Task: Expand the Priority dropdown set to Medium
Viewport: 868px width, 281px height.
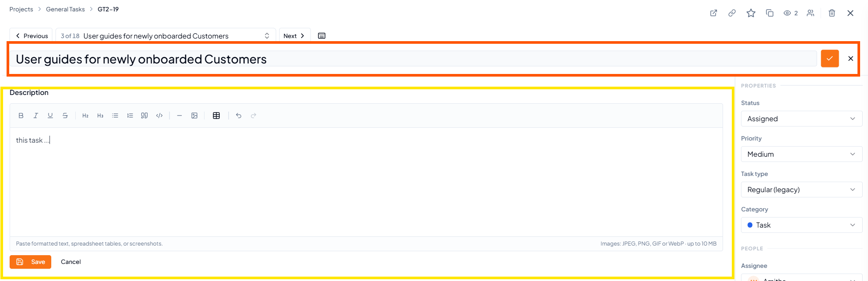Action: click(x=801, y=154)
